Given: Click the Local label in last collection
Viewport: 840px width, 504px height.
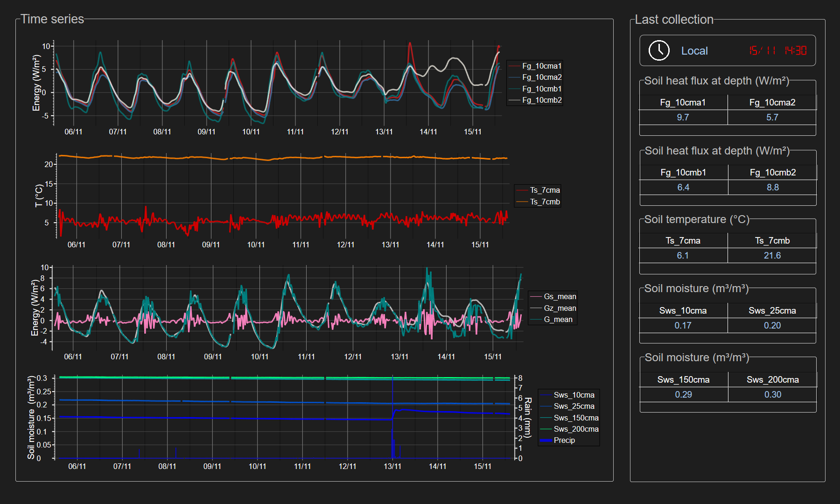Looking at the screenshot, I should pyautogui.click(x=694, y=51).
